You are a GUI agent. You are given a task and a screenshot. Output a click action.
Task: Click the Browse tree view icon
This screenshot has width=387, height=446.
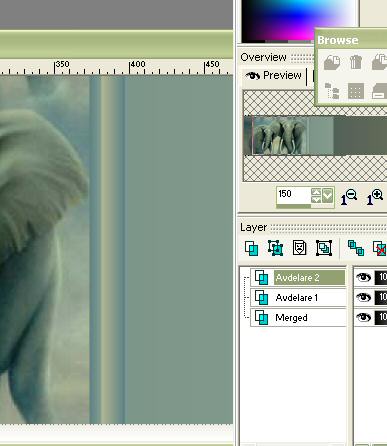tap(332, 91)
